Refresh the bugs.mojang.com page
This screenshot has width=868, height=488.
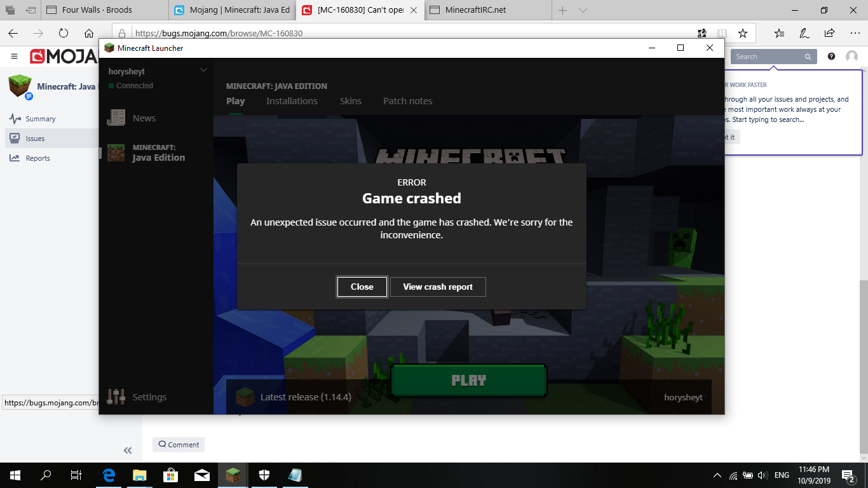[64, 33]
